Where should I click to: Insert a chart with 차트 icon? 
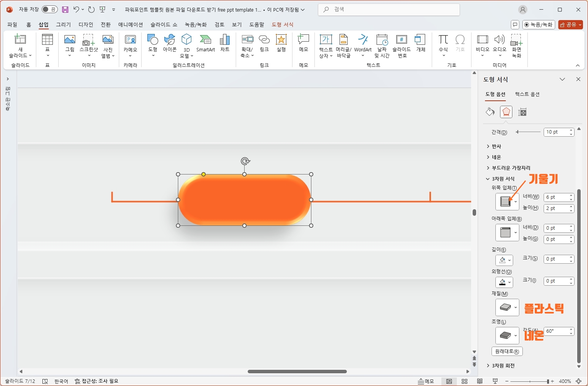(225, 43)
